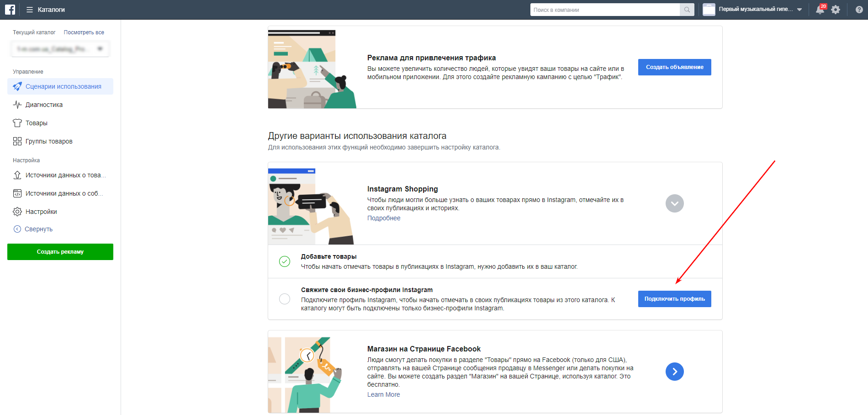Follow the Подробнее link under Instagram Shopping
The height and width of the screenshot is (415, 868).
coord(384,218)
